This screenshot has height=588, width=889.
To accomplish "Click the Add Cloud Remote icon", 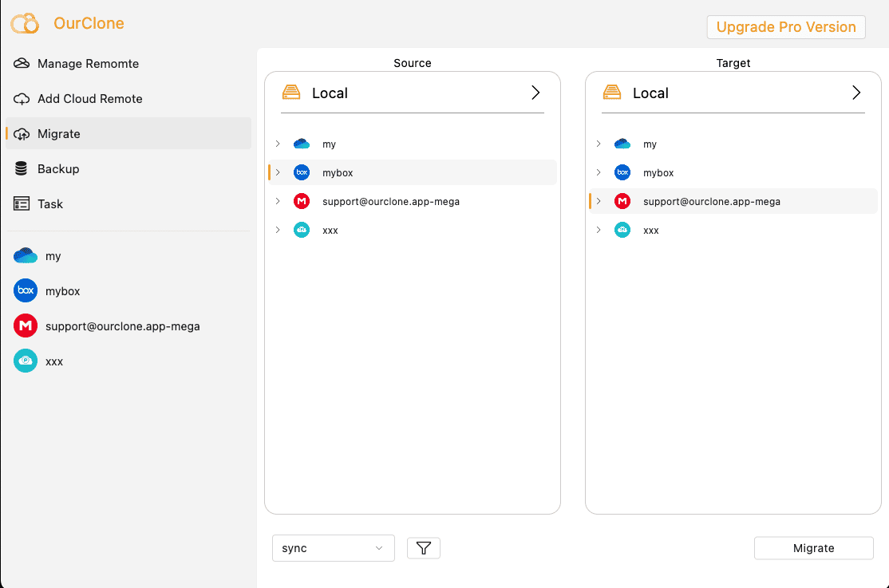I will coord(22,99).
